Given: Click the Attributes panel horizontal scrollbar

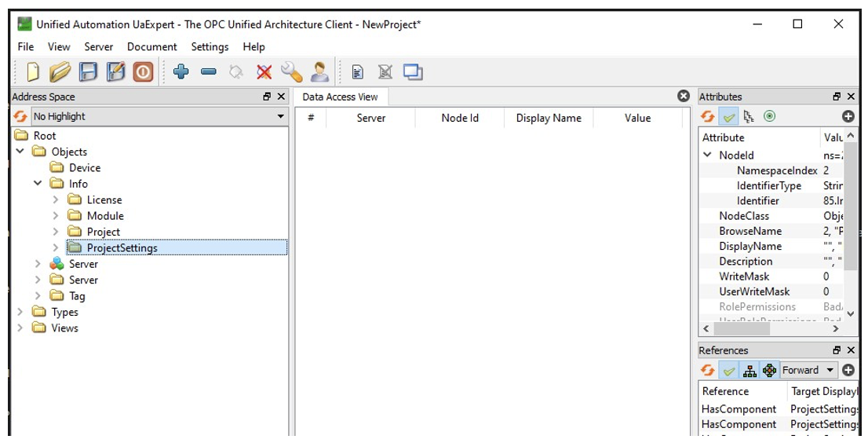Looking at the screenshot, I should click(769, 329).
